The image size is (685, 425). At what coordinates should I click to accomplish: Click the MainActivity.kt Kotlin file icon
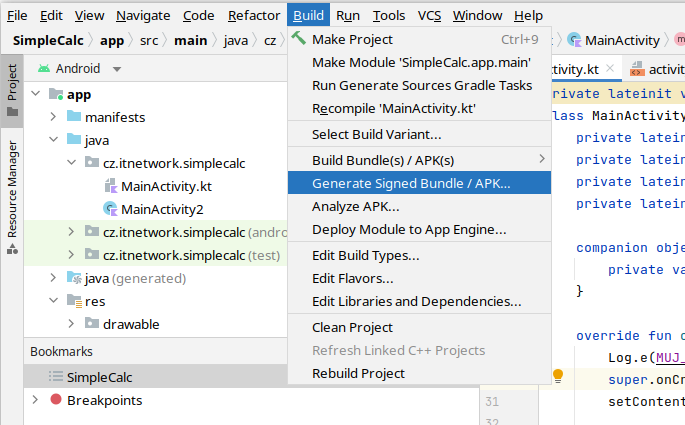point(111,186)
